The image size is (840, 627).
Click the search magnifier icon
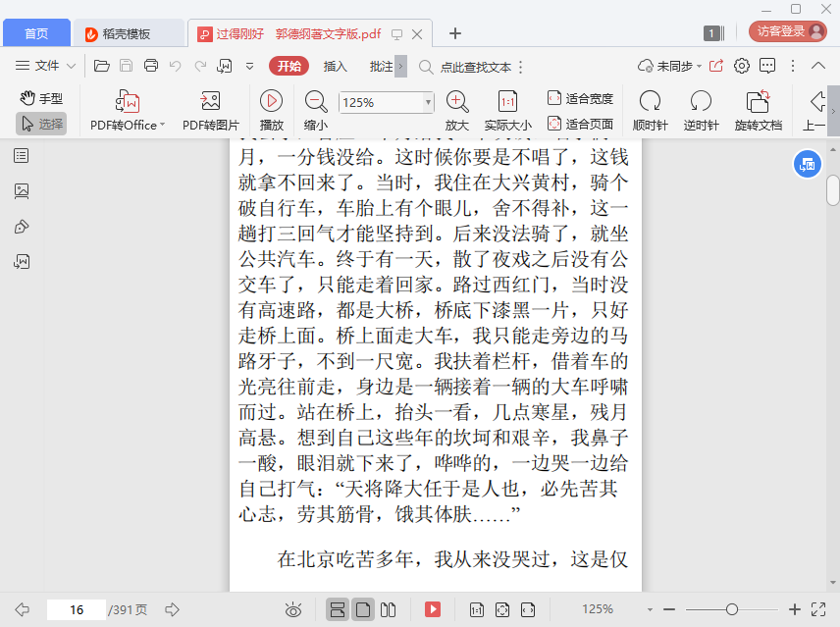click(x=425, y=67)
